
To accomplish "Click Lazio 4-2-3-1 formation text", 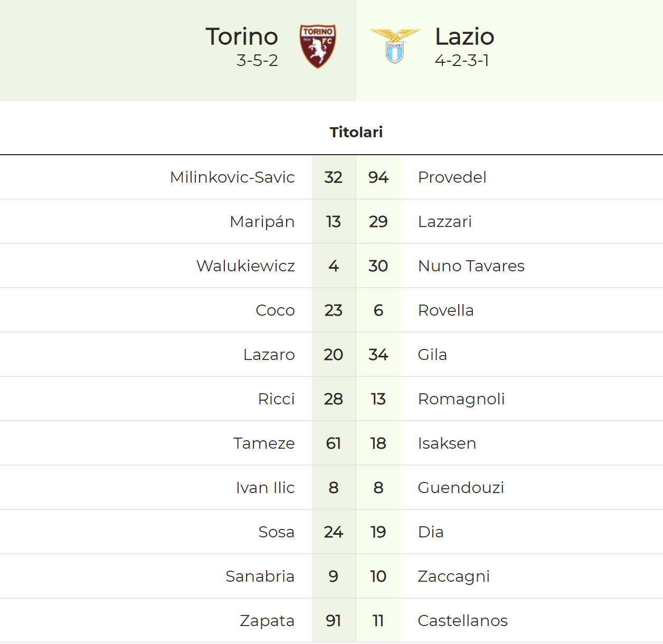I will point(462,61).
